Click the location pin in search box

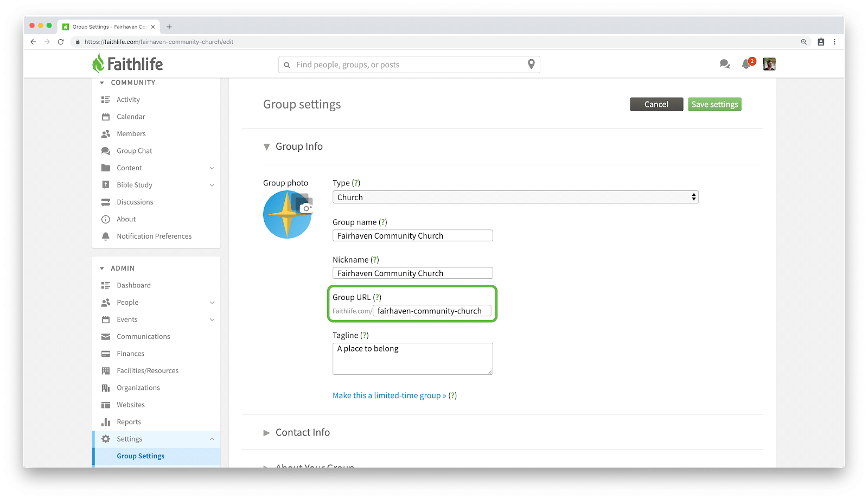pyautogui.click(x=531, y=64)
